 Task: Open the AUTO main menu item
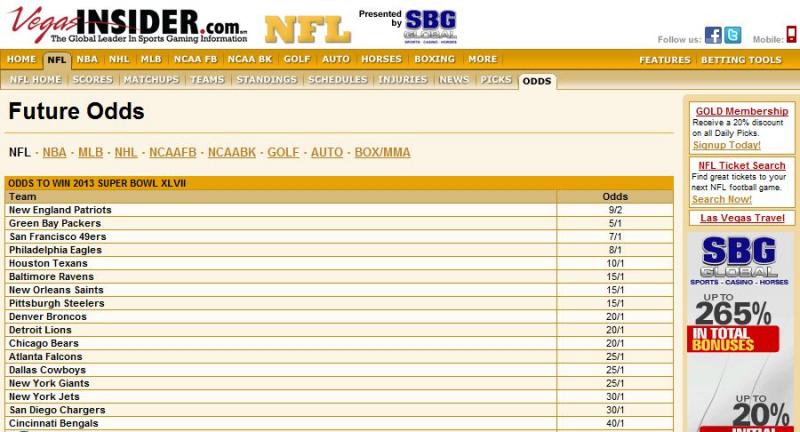pyautogui.click(x=336, y=59)
